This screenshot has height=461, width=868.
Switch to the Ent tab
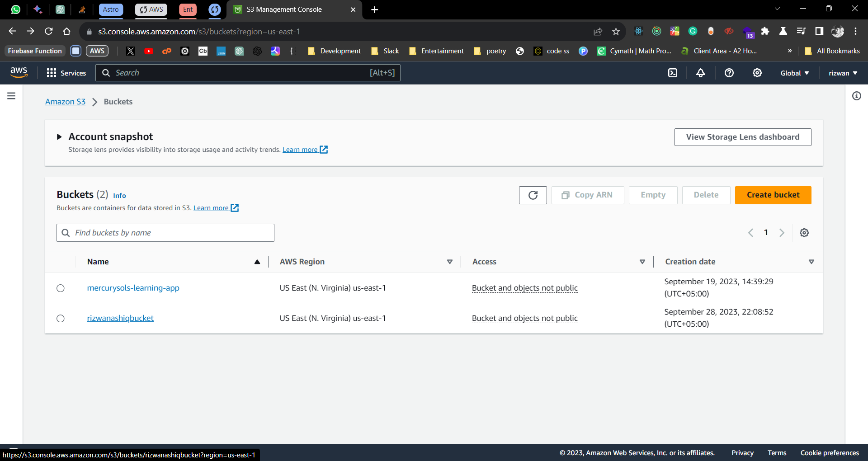pyautogui.click(x=188, y=9)
